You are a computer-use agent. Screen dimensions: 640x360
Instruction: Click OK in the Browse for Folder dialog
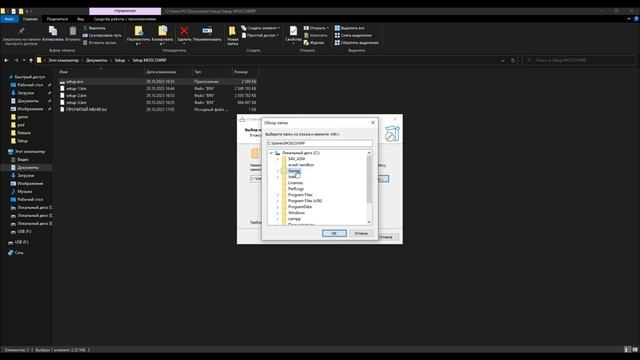(x=334, y=233)
